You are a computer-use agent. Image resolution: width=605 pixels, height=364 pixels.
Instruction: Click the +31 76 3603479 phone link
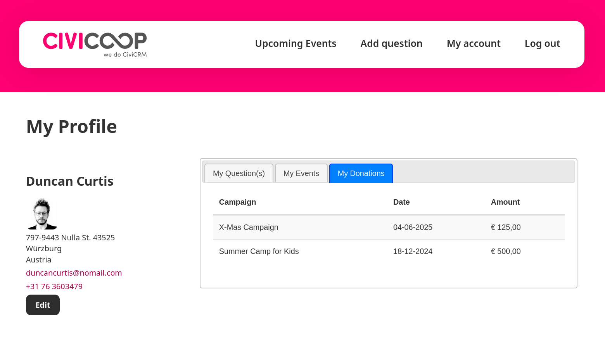tap(54, 286)
